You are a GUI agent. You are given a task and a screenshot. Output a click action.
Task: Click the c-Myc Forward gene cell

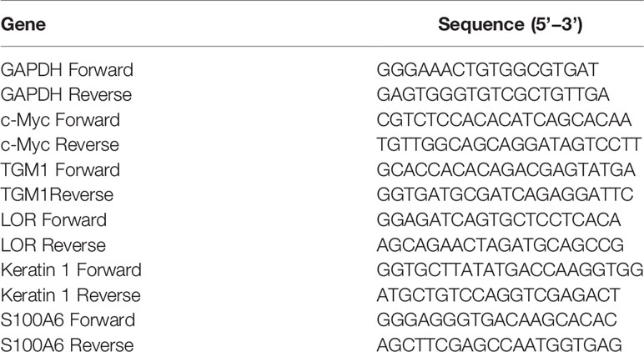(x=60, y=120)
